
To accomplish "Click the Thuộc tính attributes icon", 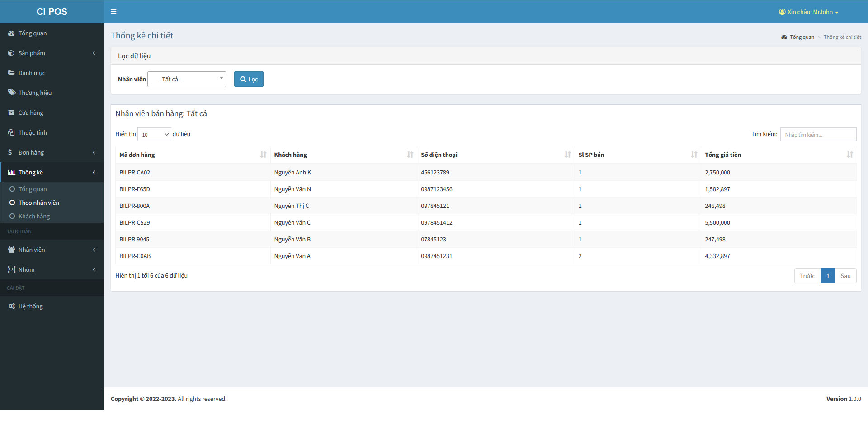I will [11, 132].
